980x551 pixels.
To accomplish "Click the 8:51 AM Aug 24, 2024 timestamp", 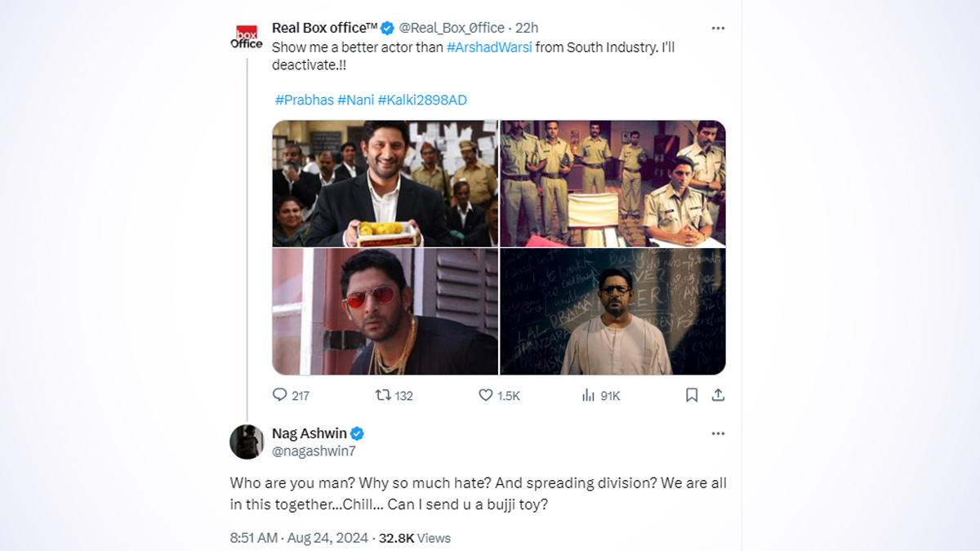I will [x=300, y=538].
